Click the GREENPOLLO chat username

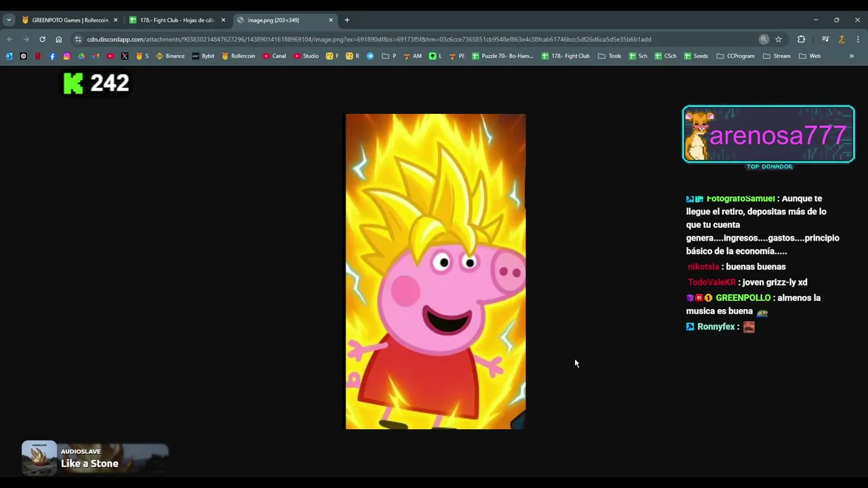point(743,298)
